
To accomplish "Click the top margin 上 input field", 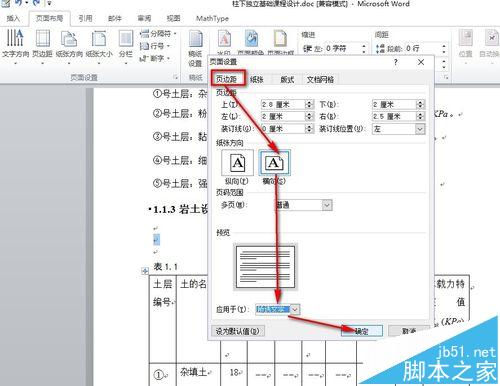I will pos(283,105).
